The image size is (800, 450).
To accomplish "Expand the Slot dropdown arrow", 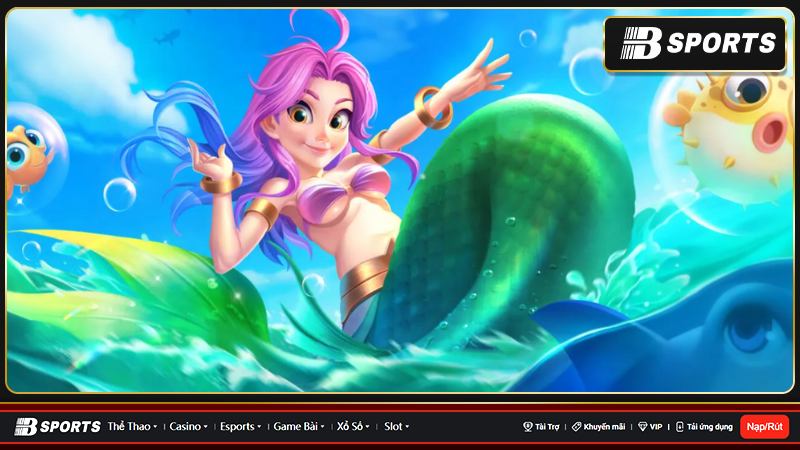I will coord(407,427).
